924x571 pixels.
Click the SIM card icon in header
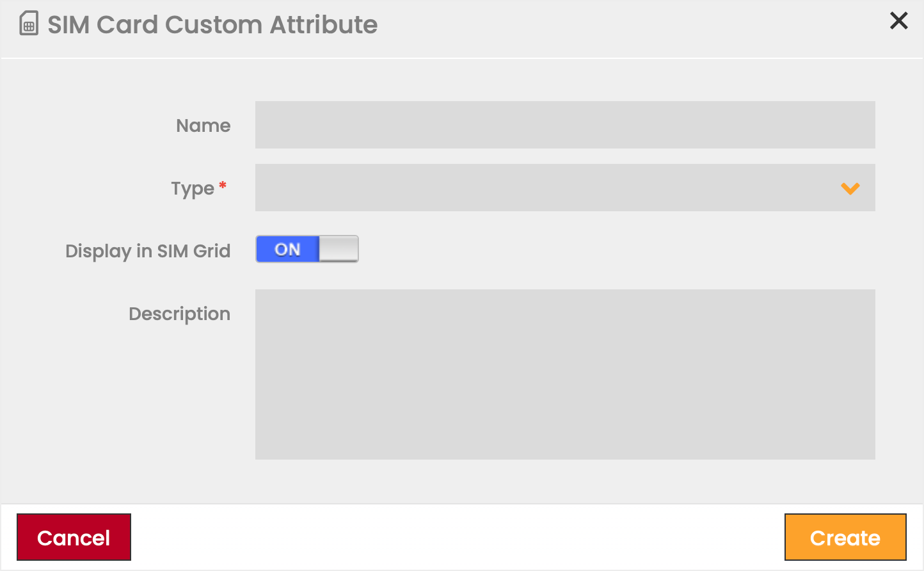tap(29, 24)
